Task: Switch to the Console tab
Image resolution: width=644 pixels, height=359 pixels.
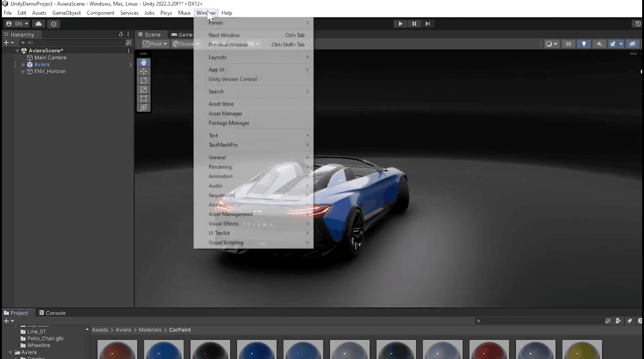Action: 55,312
